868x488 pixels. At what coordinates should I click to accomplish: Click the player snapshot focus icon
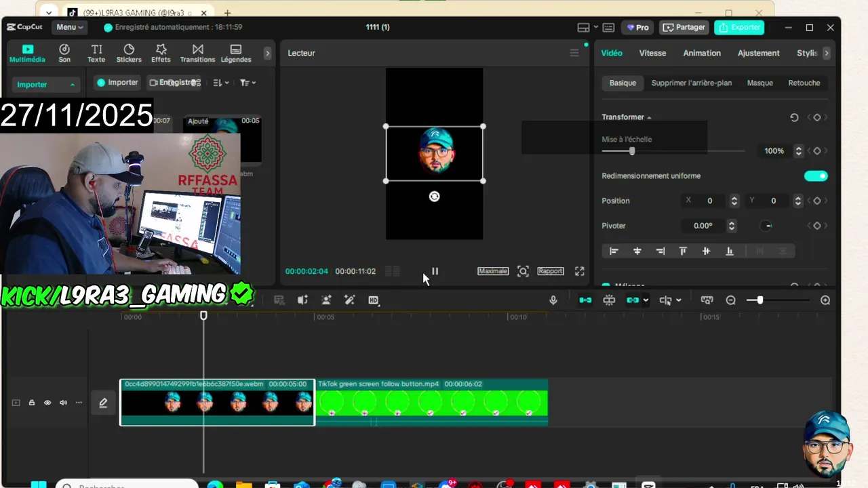(523, 271)
